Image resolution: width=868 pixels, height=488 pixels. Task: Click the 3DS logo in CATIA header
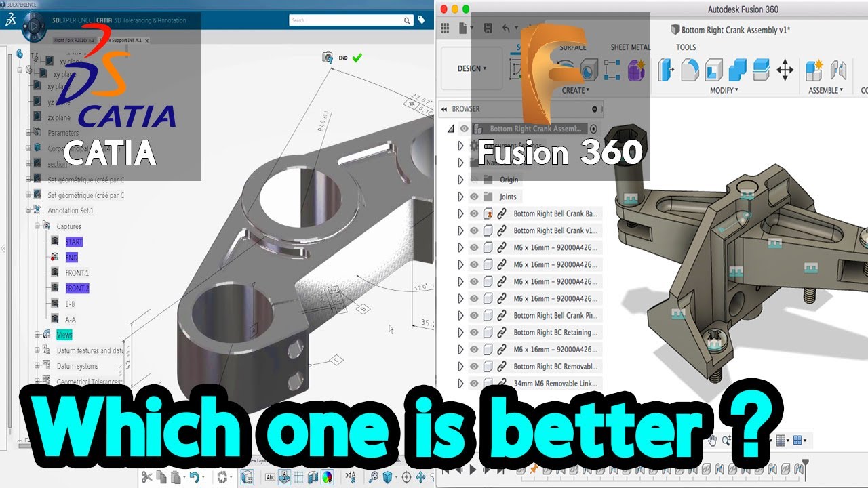click(12, 20)
